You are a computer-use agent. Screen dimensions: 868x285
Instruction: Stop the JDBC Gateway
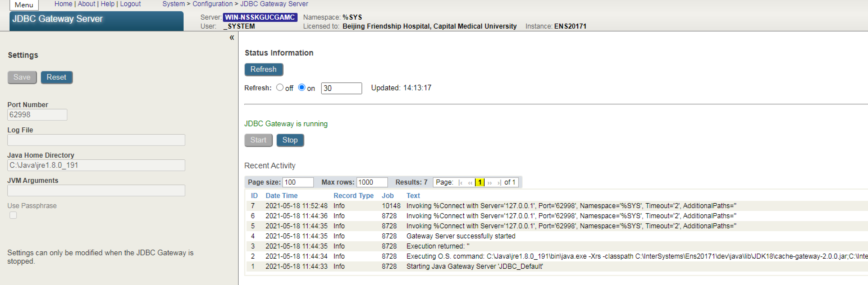click(290, 140)
